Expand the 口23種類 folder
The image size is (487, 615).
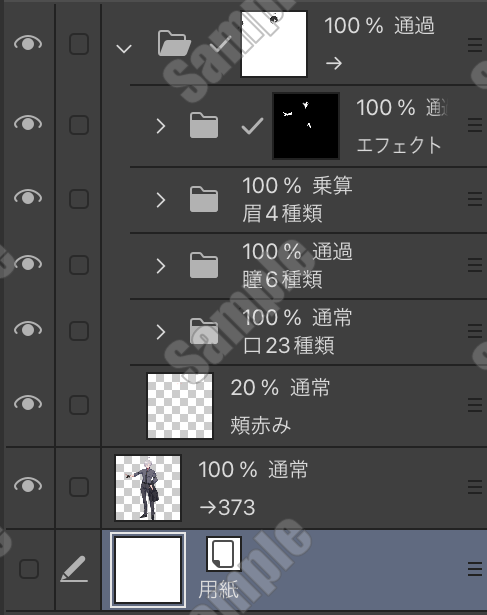pos(160,332)
